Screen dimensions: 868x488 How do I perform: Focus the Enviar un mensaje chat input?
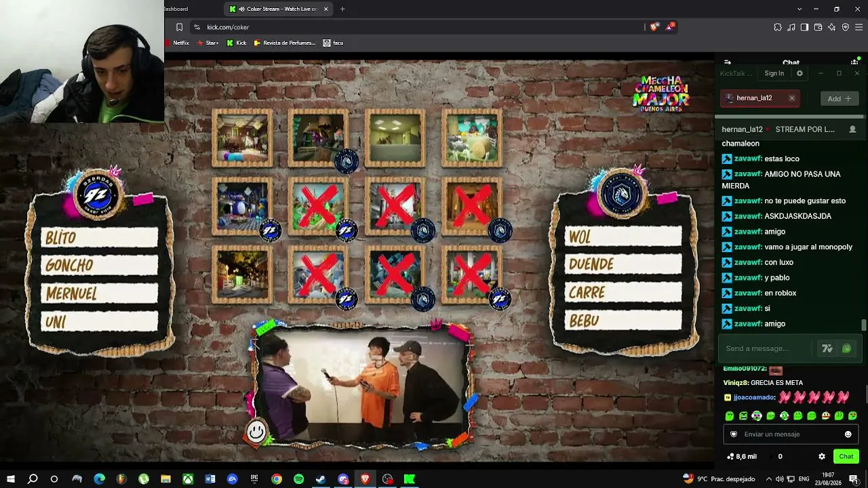(x=790, y=434)
